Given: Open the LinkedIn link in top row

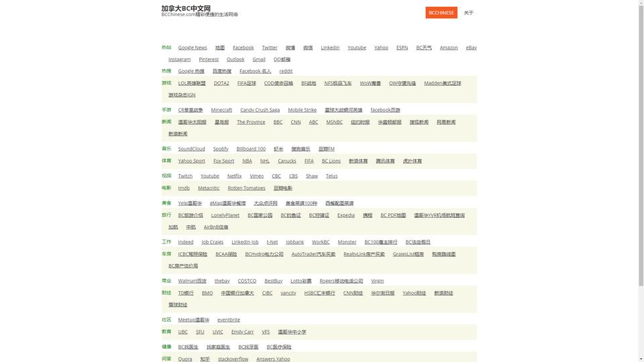Looking at the screenshot, I should [x=330, y=48].
